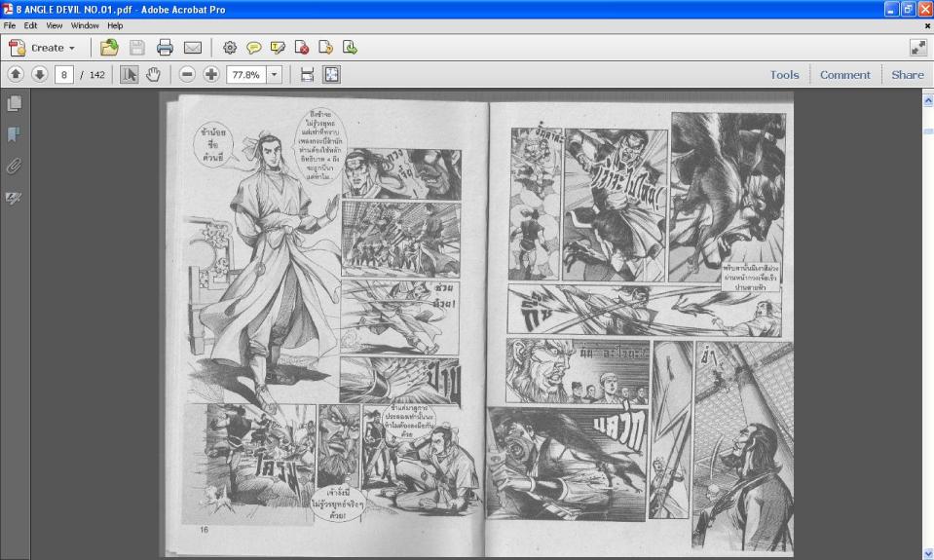Print the document with printer icon

165,48
